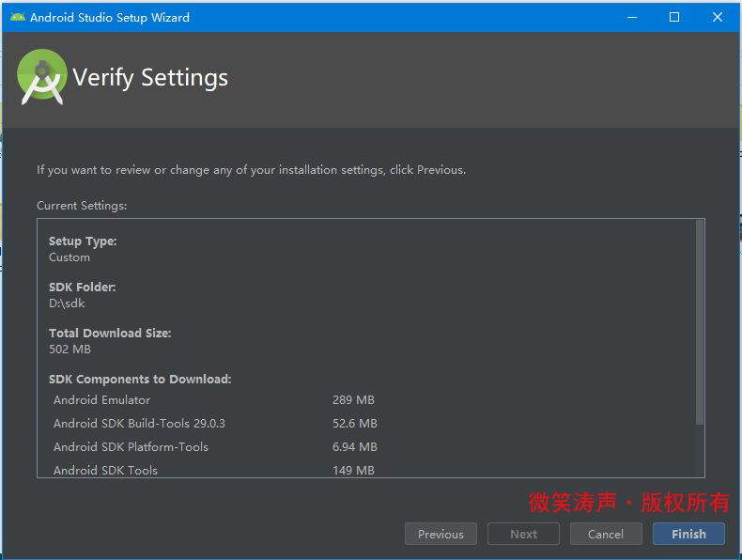This screenshot has width=742, height=560.
Task: Click the 289 MB size value
Action: coord(353,400)
